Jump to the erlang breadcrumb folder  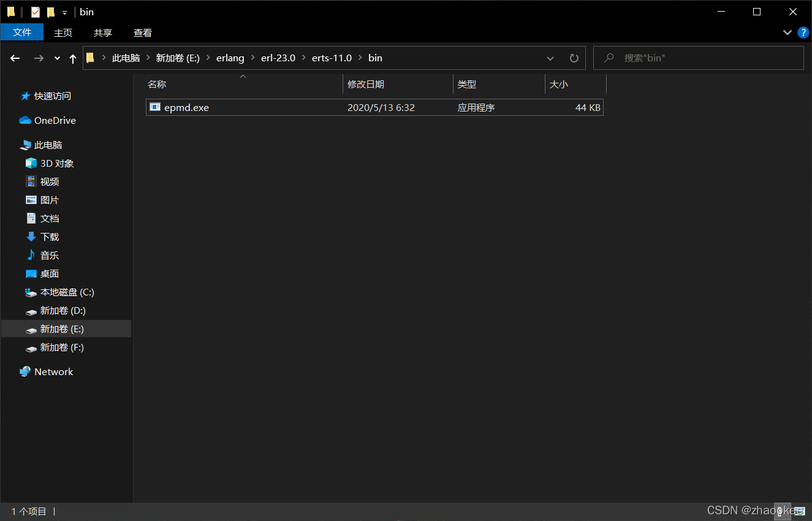pyautogui.click(x=230, y=58)
